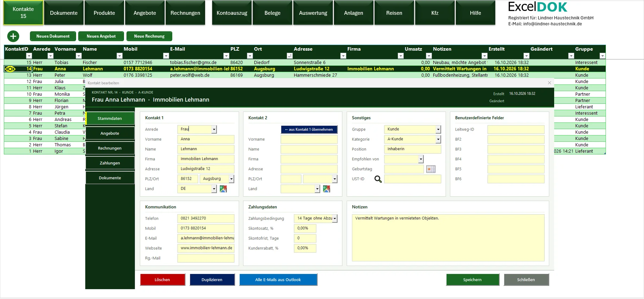Expand the Zahlungsbedingung dropdown

point(335,218)
